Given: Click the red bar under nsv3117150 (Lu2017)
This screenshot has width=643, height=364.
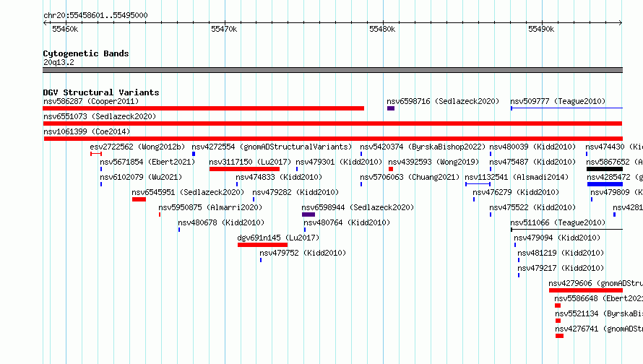Looking at the screenshot, I should [244, 169].
